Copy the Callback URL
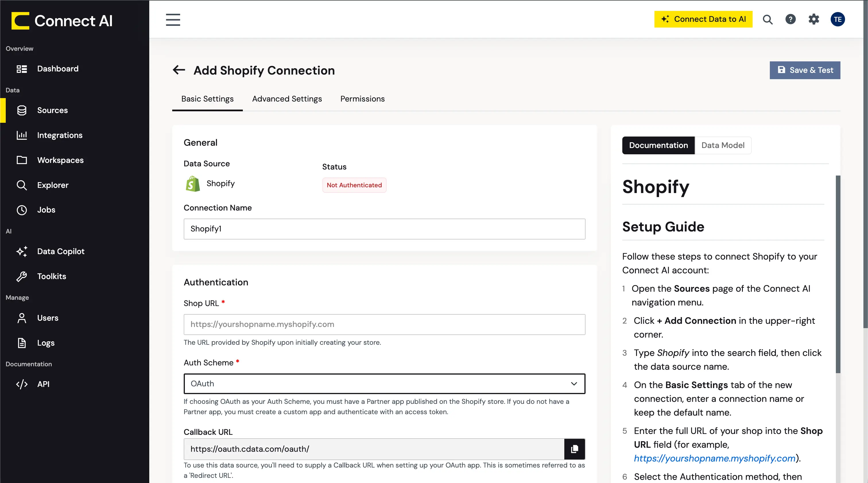Screen dimensions: 868x483 tap(575, 449)
